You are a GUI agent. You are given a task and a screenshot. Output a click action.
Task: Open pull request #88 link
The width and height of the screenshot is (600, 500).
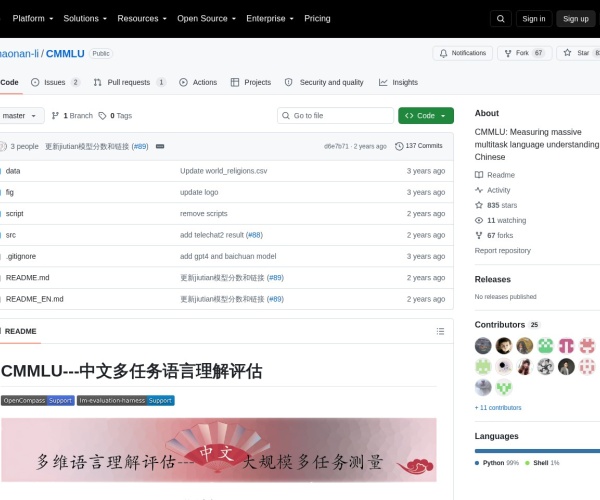tap(254, 235)
